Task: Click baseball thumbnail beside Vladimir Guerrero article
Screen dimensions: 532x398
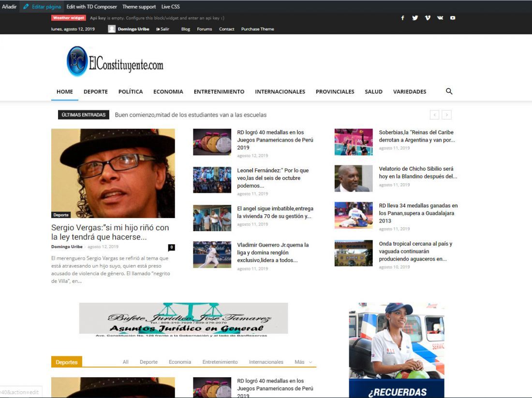Action: [212, 254]
